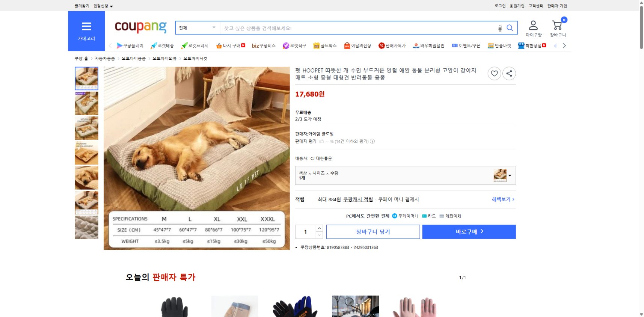Go to the Coupang home logo
644x317 pixels.
[140, 27]
